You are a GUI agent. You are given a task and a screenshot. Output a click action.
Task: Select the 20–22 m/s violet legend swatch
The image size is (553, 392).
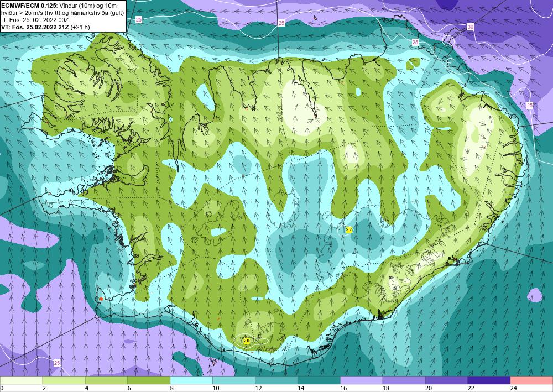click(x=446, y=380)
